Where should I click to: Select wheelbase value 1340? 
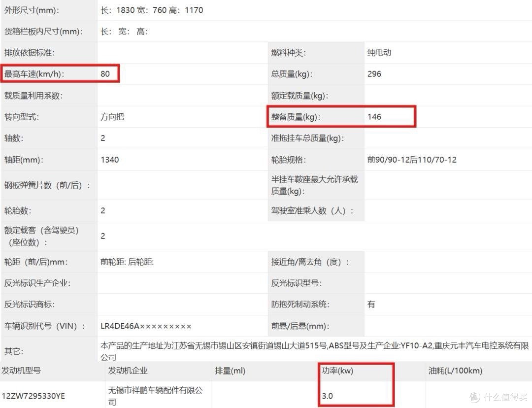click(x=109, y=160)
